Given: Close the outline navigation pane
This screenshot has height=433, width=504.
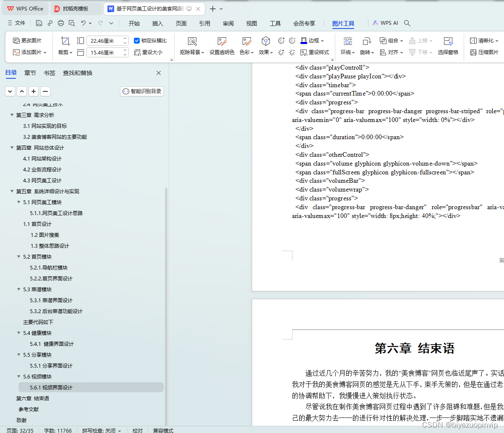Looking at the screenshot, I should click(159, 73).
